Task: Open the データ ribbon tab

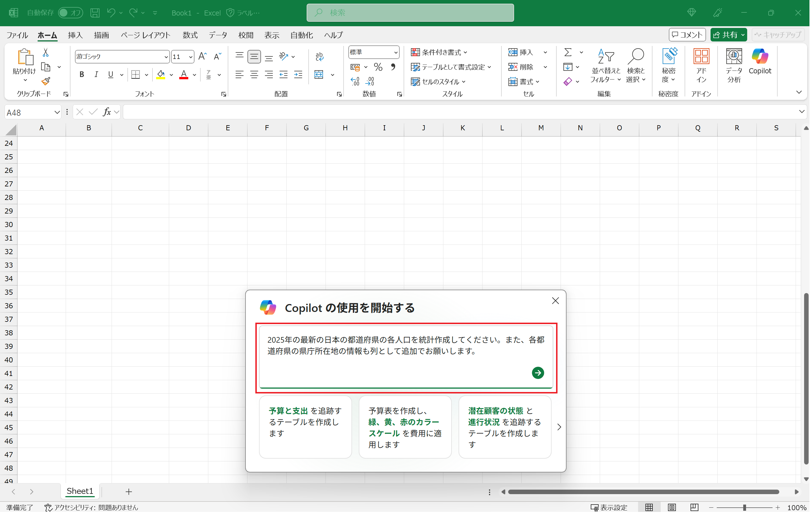Action: pyautogui.click(x=218, y=35)
